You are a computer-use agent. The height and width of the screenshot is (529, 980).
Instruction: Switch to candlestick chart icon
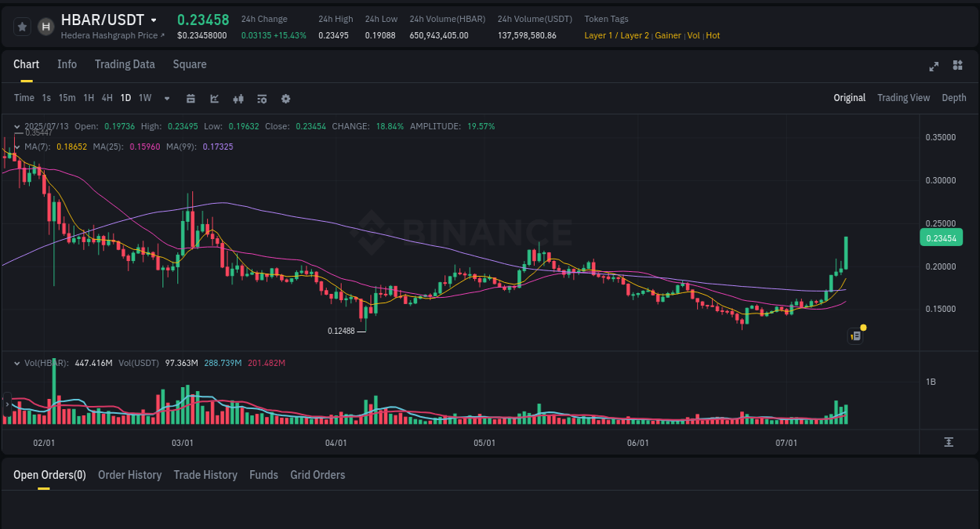pos(238,98)
